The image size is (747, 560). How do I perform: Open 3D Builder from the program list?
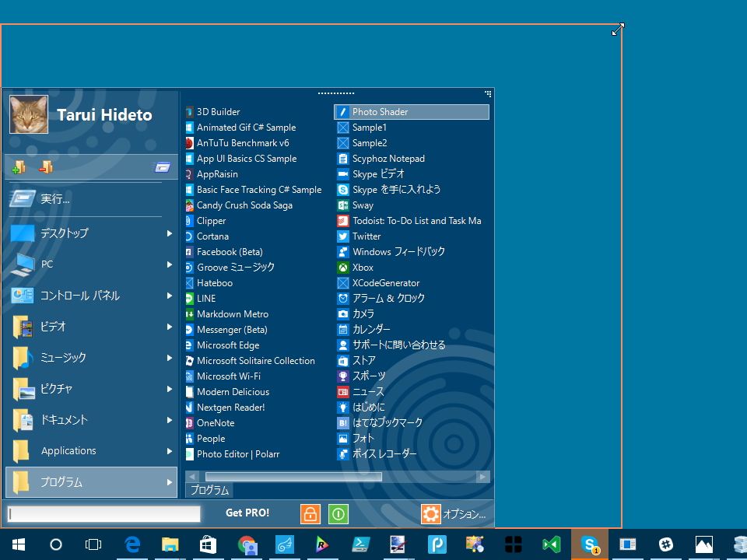(213, 112)
